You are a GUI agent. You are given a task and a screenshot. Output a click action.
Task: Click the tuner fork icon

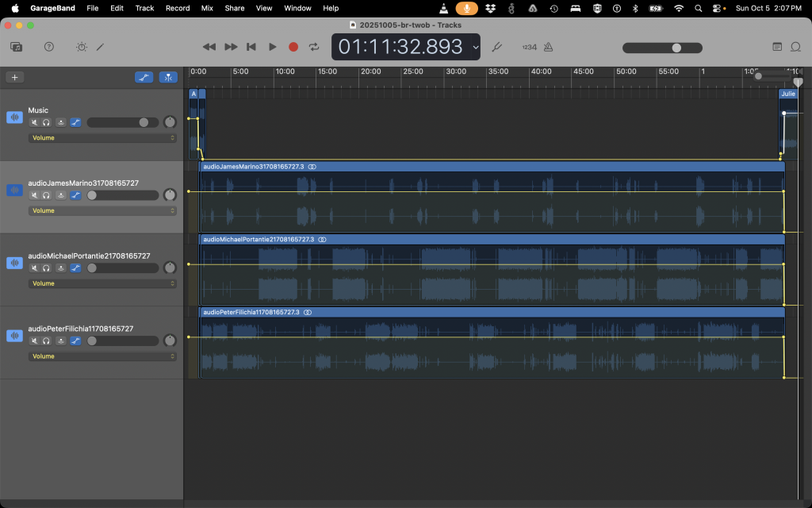coord(497,47)
